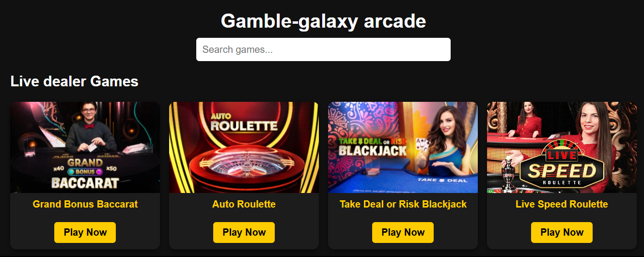Click the Auto Roulette logo text in image

[244, 123]
